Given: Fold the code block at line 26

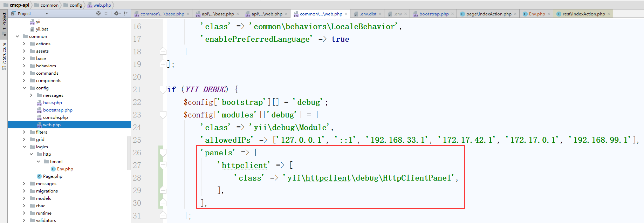Looking at the screenshot, I should tap(163, 153).
